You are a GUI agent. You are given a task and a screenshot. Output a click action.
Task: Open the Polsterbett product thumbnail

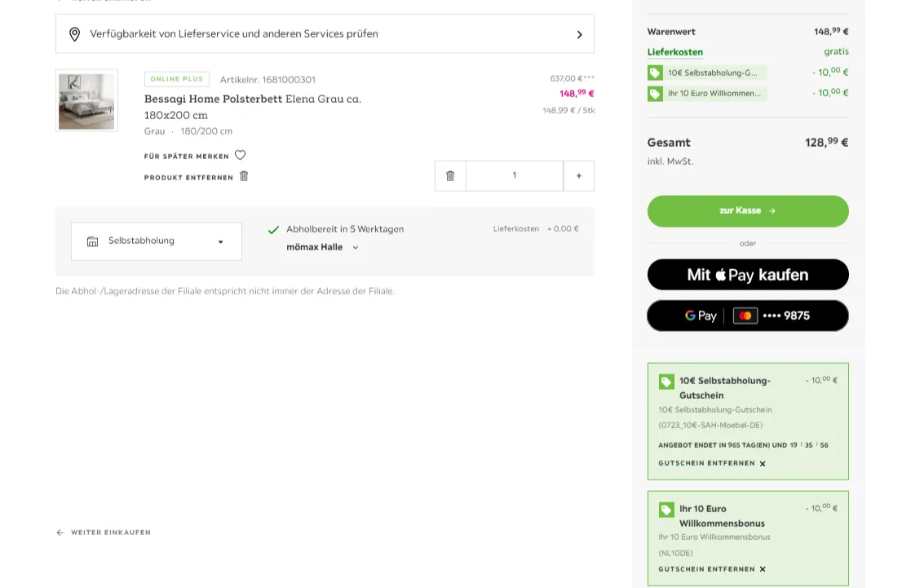[87, 100]
